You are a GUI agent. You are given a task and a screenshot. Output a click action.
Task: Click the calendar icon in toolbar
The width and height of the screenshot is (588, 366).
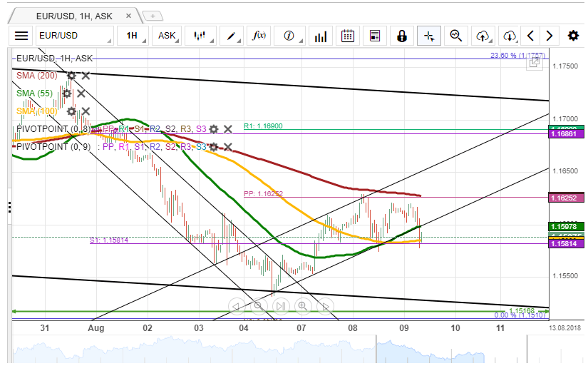348,36
